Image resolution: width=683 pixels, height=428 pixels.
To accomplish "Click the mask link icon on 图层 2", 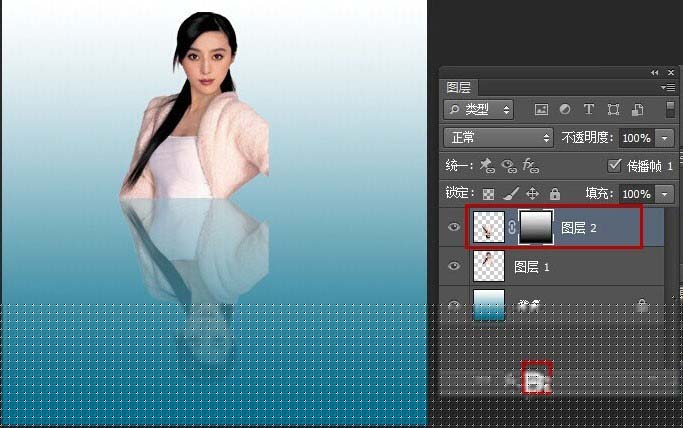I will click(x=512, y=228).
